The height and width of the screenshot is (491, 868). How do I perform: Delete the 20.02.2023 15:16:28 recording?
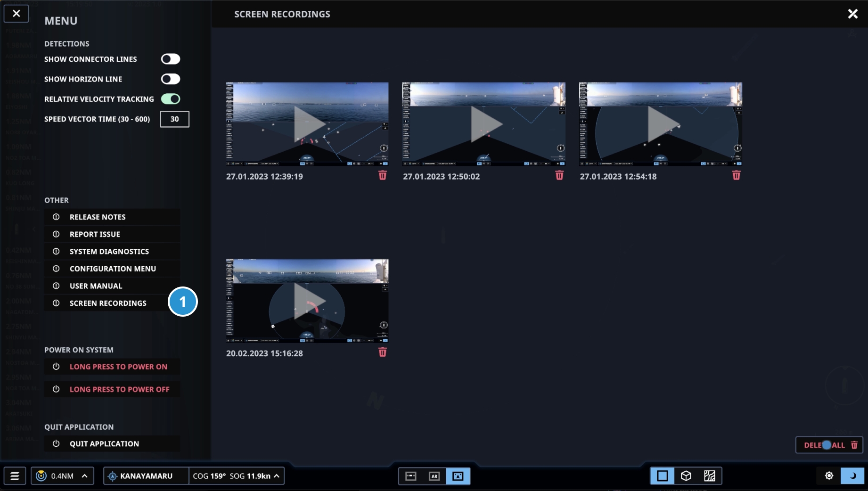[x=382, y=352]
